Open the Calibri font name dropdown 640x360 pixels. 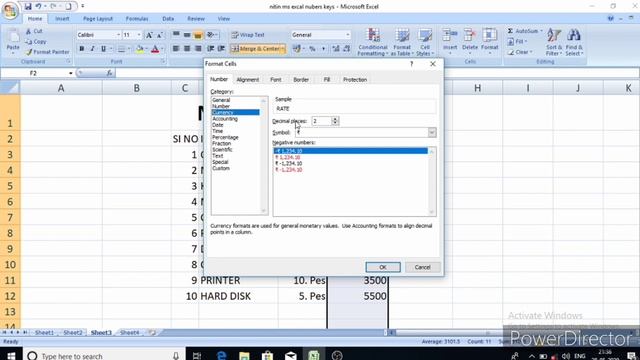pos(118,35)
